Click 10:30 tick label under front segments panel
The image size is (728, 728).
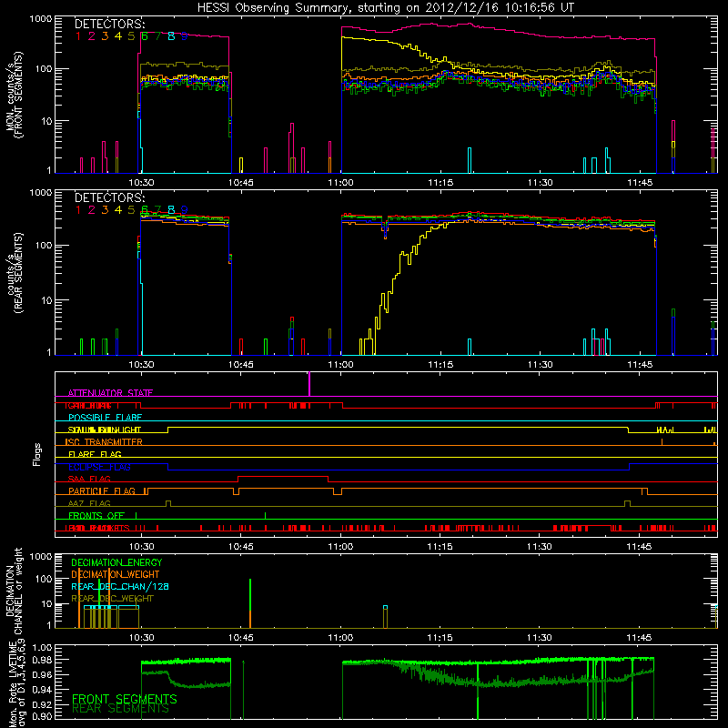pos(141,183)
